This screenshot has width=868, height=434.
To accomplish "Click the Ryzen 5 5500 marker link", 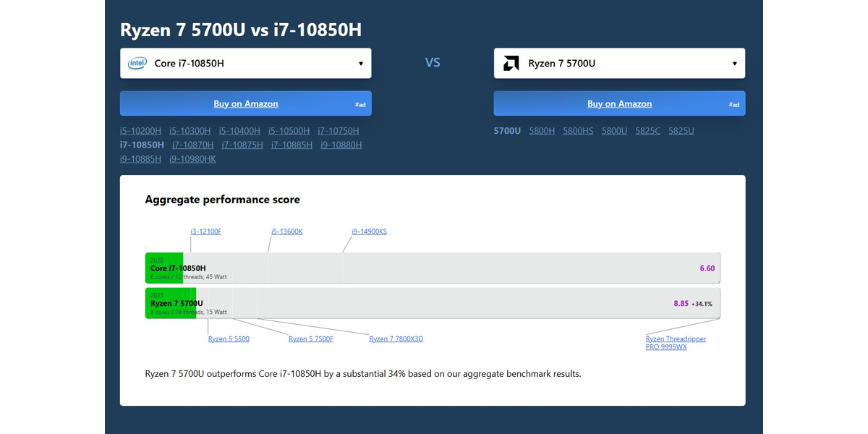I will (229, 339).
